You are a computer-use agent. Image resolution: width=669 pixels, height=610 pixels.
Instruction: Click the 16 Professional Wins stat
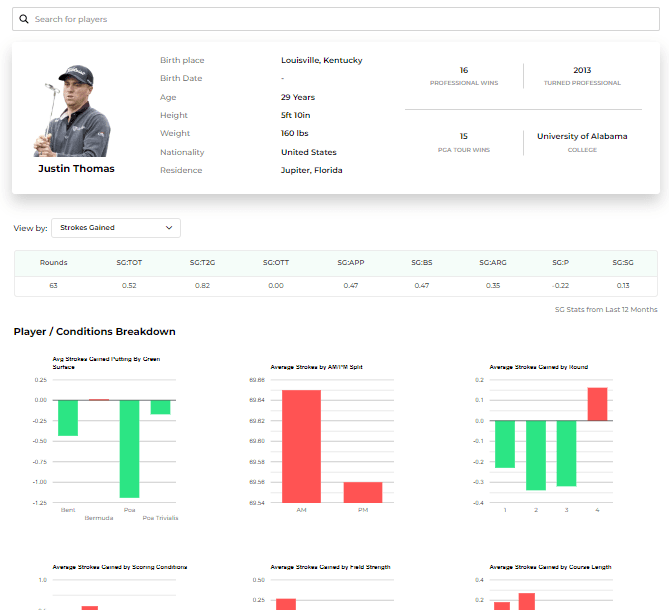pos(464,76)
